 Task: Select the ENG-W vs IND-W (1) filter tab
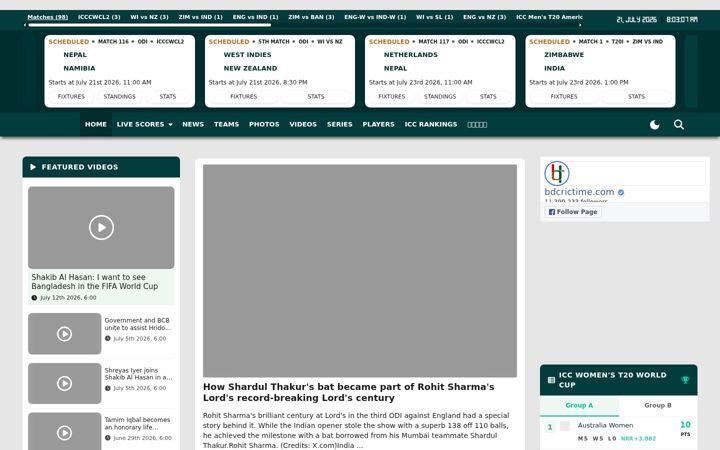(x=375, y=17)
